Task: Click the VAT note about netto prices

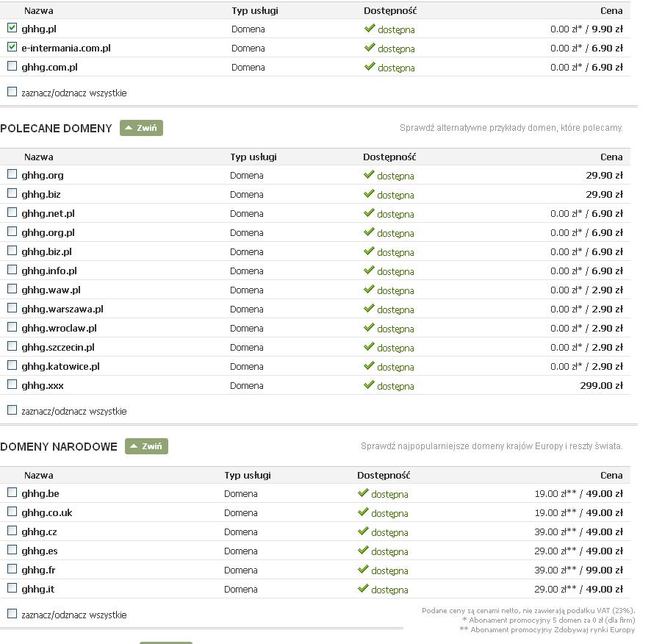Action: 528,610
